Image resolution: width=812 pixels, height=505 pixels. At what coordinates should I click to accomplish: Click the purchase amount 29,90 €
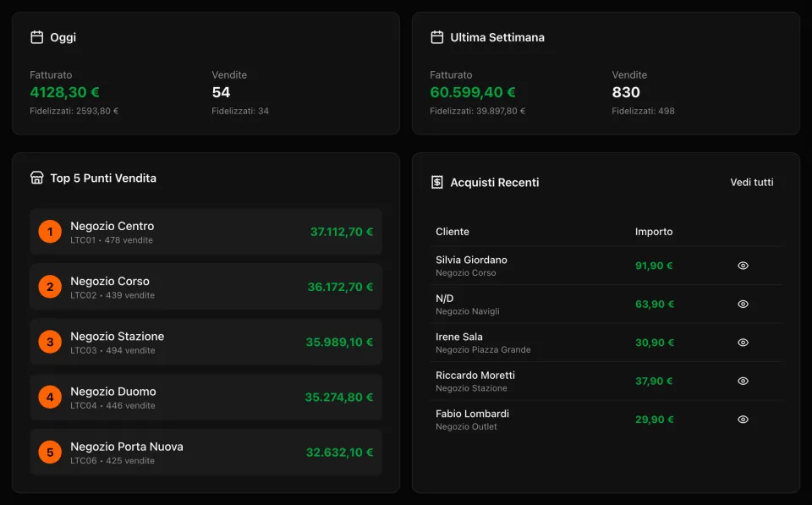click(655, 420)
